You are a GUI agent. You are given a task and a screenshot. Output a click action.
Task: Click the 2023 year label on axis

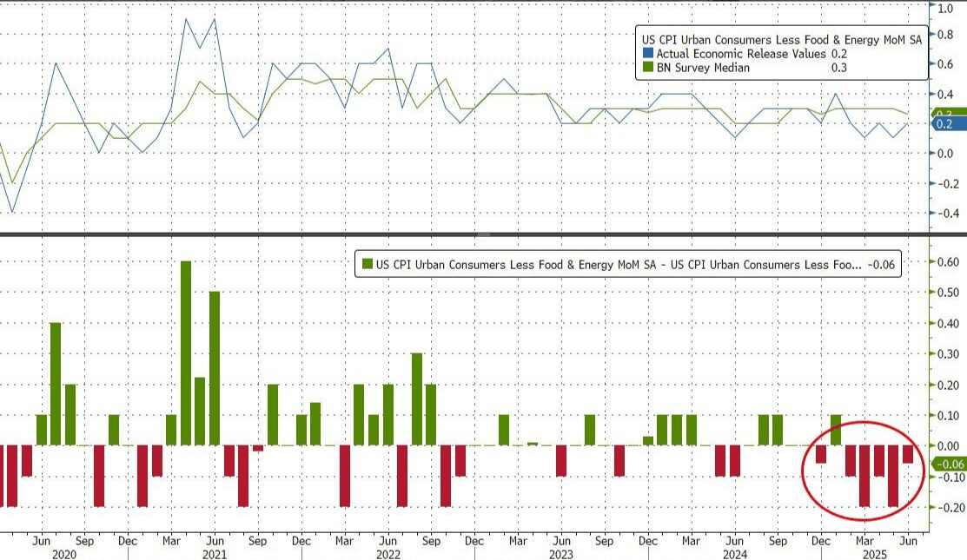561,555
